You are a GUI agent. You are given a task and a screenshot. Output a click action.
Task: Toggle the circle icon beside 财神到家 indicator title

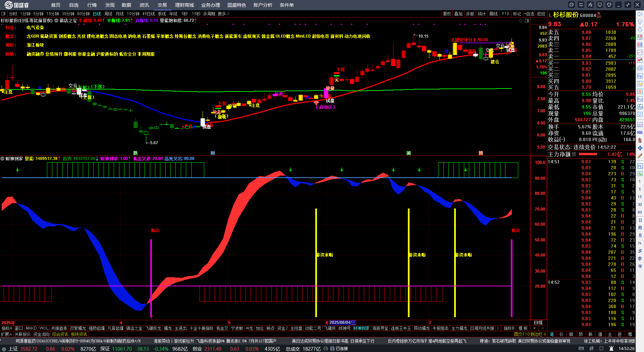pos(2,159)
